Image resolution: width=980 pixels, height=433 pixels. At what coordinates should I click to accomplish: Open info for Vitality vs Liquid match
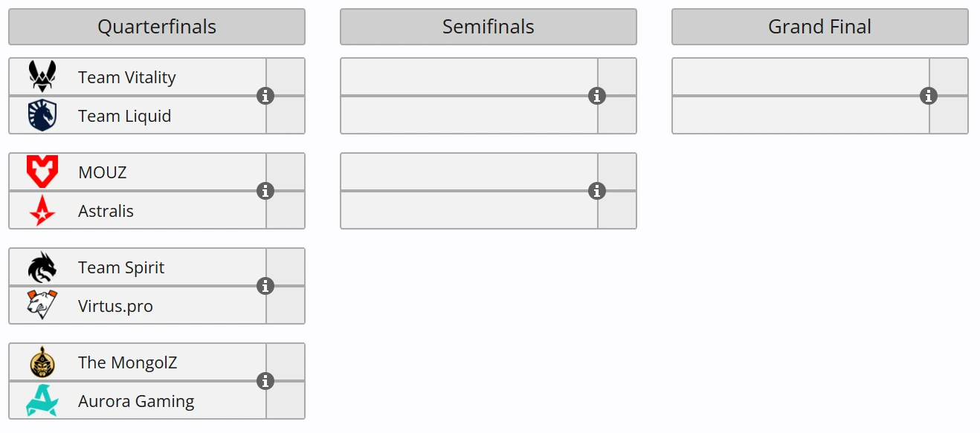[265, 96]
